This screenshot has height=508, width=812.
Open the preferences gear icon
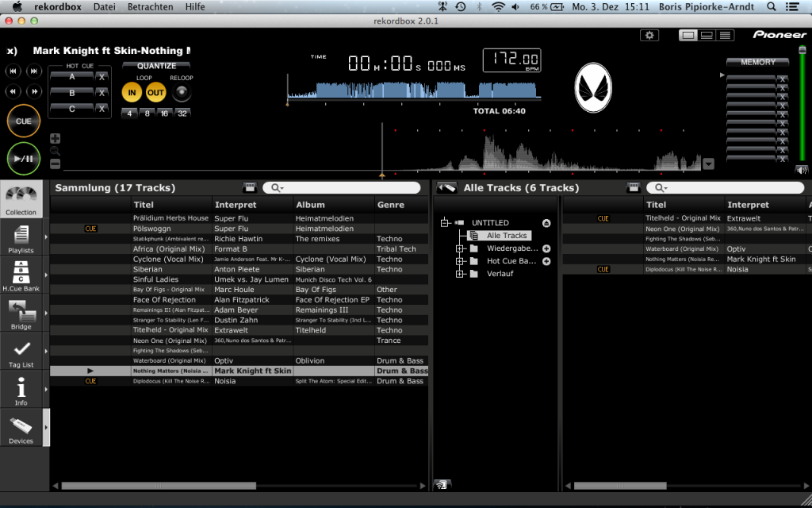click(x=650, y=35)
